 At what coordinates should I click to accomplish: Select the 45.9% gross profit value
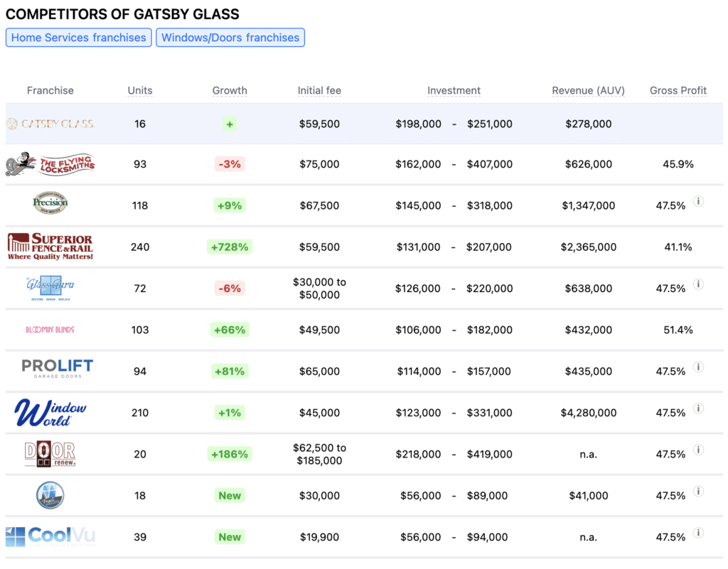coord(678,164)
